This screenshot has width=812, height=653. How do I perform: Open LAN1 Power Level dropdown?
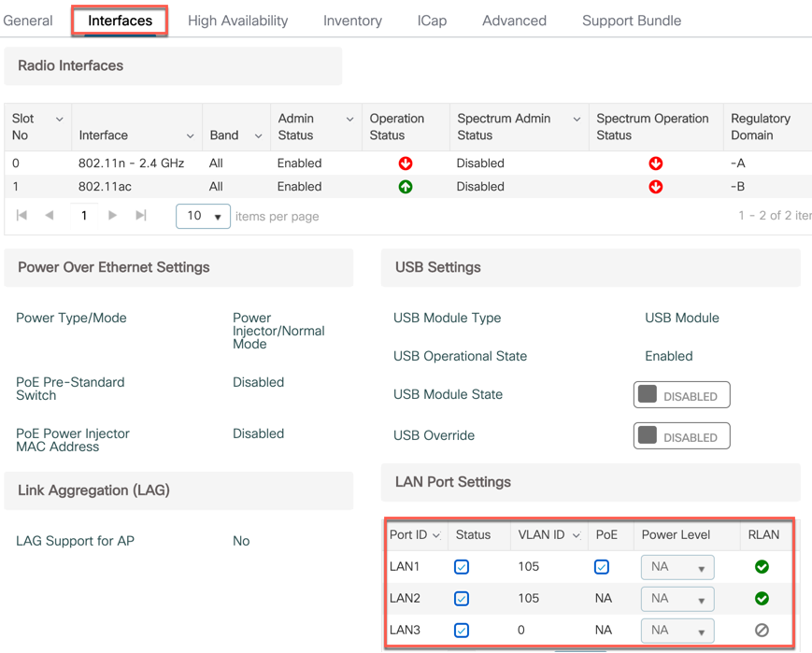pyautogui.click(x=677, y=568)
